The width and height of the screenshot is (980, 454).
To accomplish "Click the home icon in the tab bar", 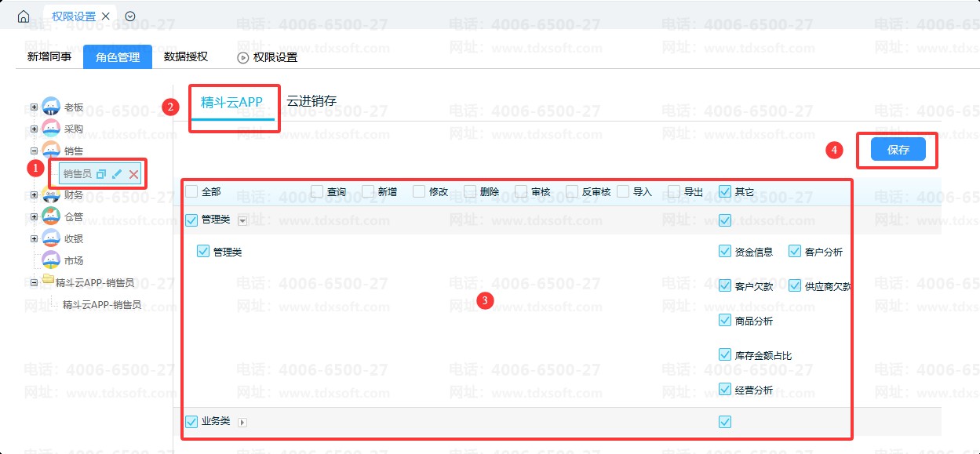I will click(x=24, y=16).
